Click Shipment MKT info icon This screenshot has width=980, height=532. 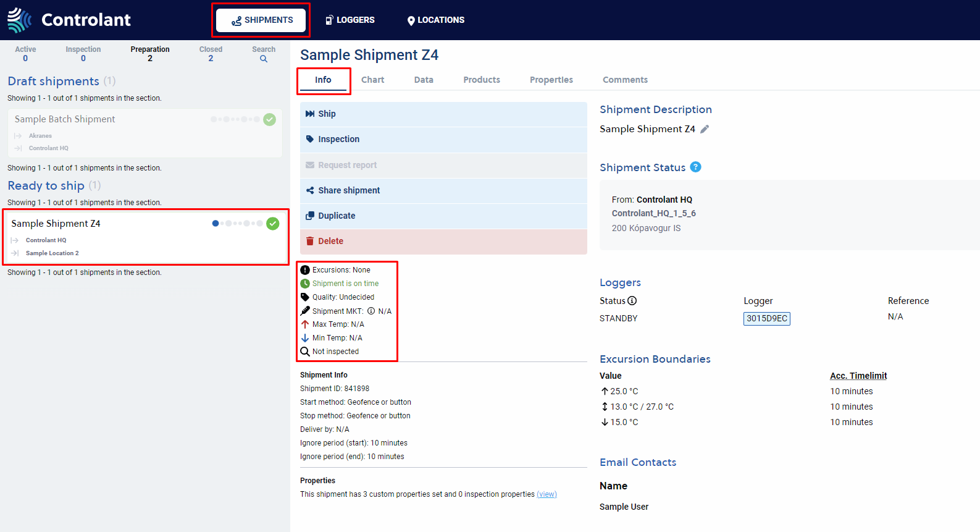371,311
